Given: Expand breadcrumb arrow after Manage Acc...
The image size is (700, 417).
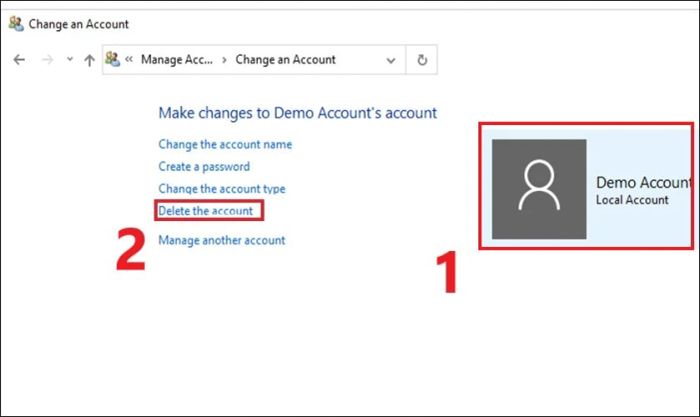Looking at the screenshot, I should (224, 60).
